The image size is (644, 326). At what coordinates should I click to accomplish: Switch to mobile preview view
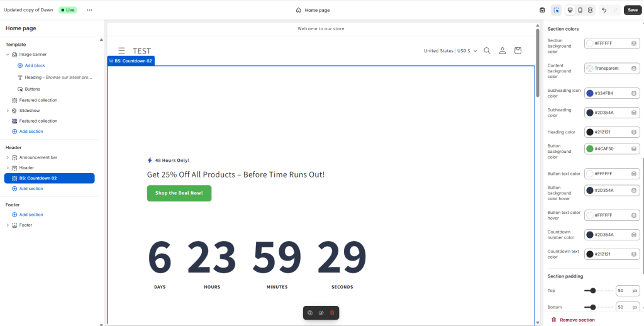point(580,10)
